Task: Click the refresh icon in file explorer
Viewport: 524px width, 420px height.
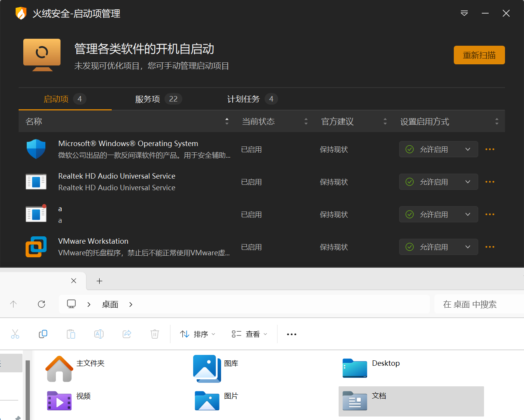Action: 42,304
